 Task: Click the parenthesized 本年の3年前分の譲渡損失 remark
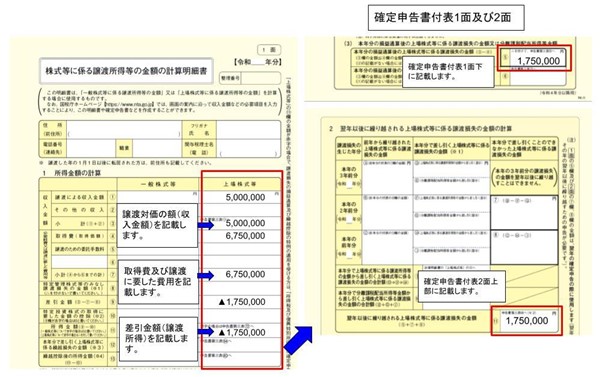524,177
